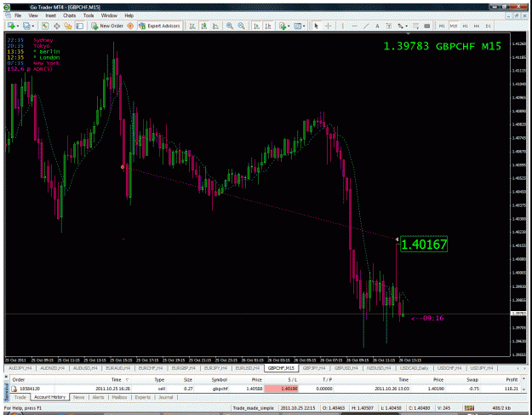Select the horizontal line drawing tool
Image resolution: width=532 pixels, height=415 pixels.
click(355, 26)
